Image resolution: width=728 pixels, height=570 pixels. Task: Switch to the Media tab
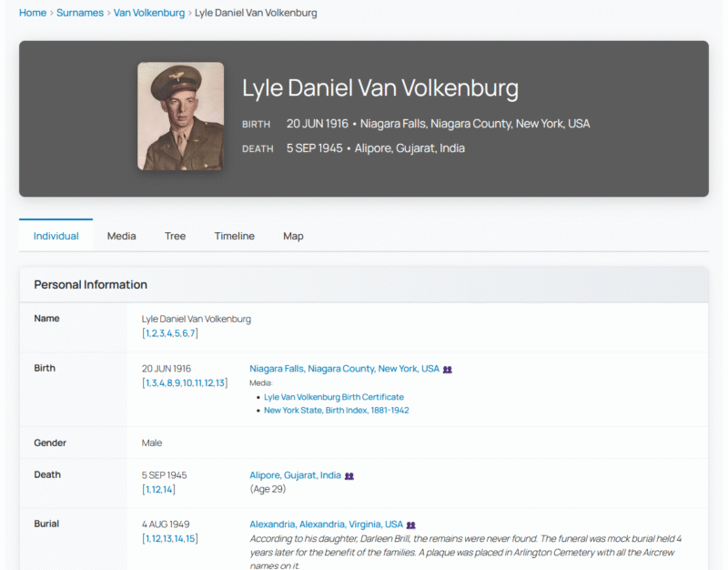tap(121, 236)
